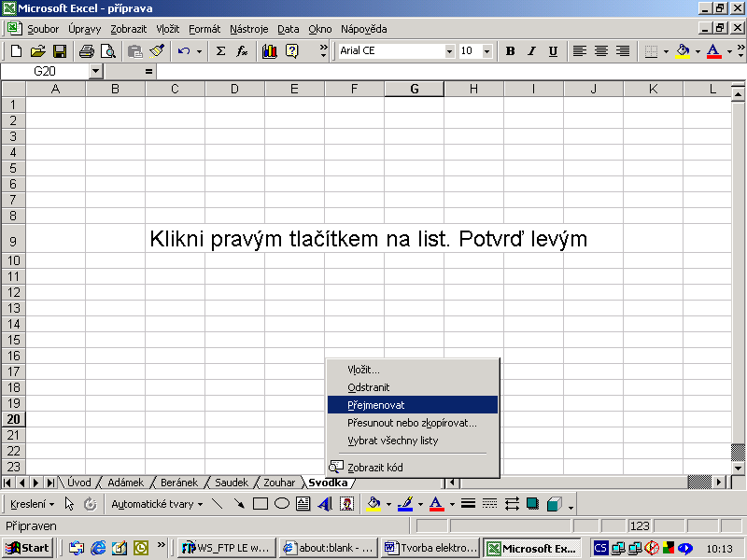The height and width of the screenshot is (560, 747).
Task: Align text right in the formatting toolbar
Action: coord(623,51)
